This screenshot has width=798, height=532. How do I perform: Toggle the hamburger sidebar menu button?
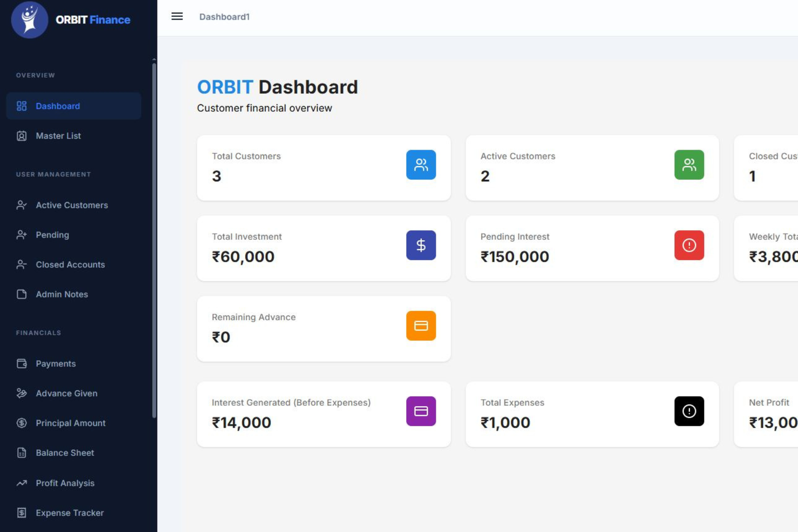click(x=177, y=16)
